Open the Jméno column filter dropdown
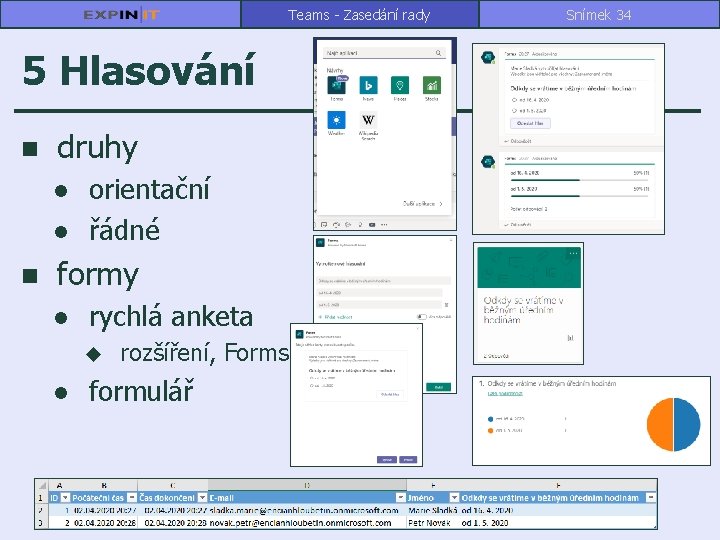 point(454,498)
